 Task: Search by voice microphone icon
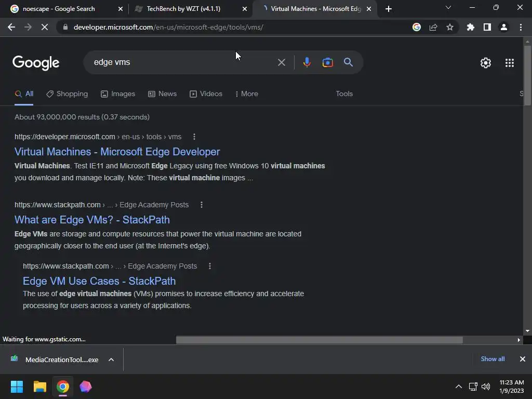[x=307, y=62]
